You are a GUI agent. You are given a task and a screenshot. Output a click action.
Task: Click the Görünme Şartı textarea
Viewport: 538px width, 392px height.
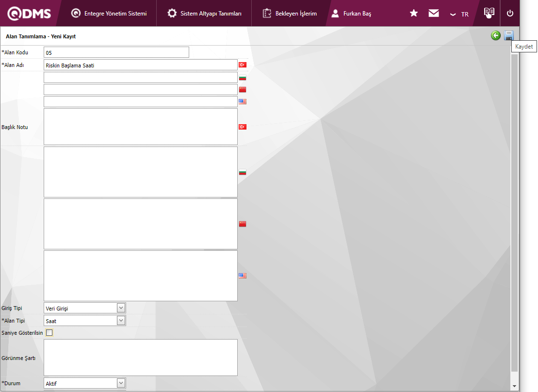click(x=141, y=358)
